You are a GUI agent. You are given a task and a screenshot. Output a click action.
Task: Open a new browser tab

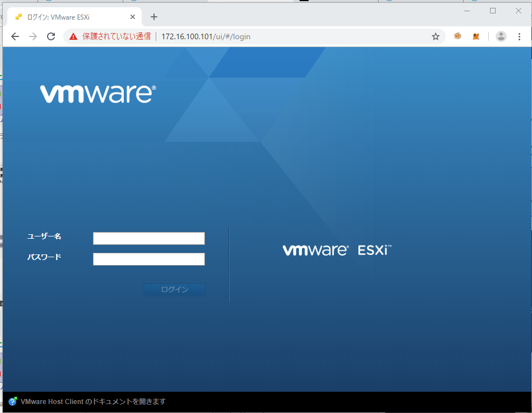154,17
